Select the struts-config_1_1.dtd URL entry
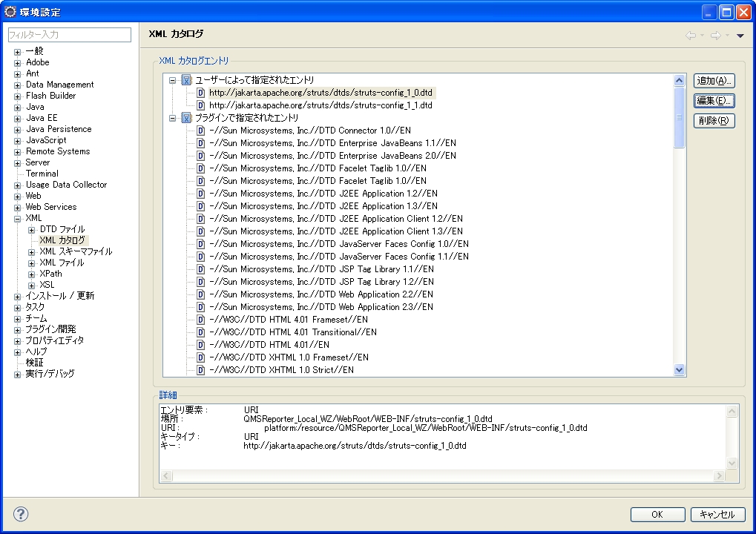The image size is (756, 534). [321, 105]
